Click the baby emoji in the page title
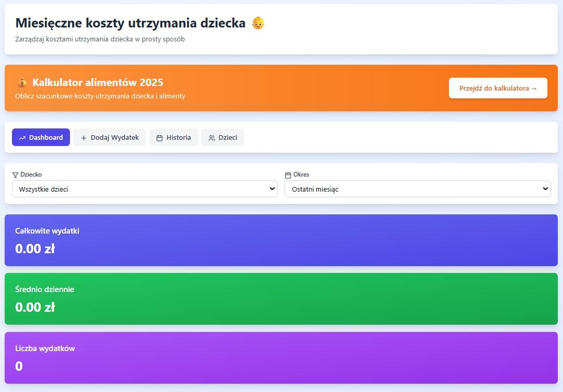Viewport: 563px width, 392px height. 258,23
